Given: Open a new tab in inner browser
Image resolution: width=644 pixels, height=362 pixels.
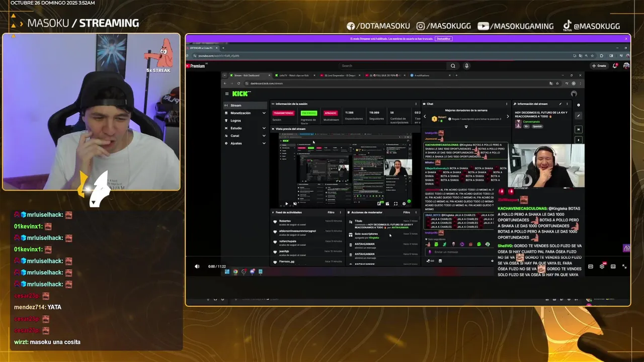Looking at the screenshot, I should pyautogui.click(x=457, y=75).
